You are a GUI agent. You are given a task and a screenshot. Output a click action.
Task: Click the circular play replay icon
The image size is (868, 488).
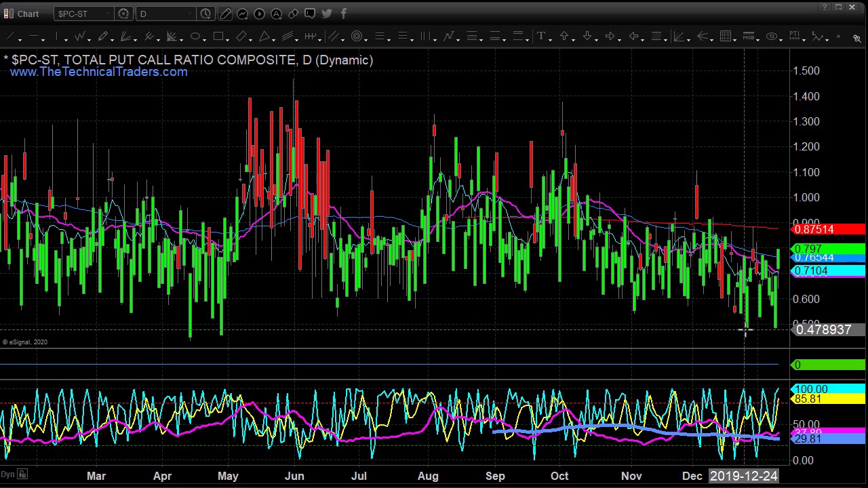click(259, 14)
